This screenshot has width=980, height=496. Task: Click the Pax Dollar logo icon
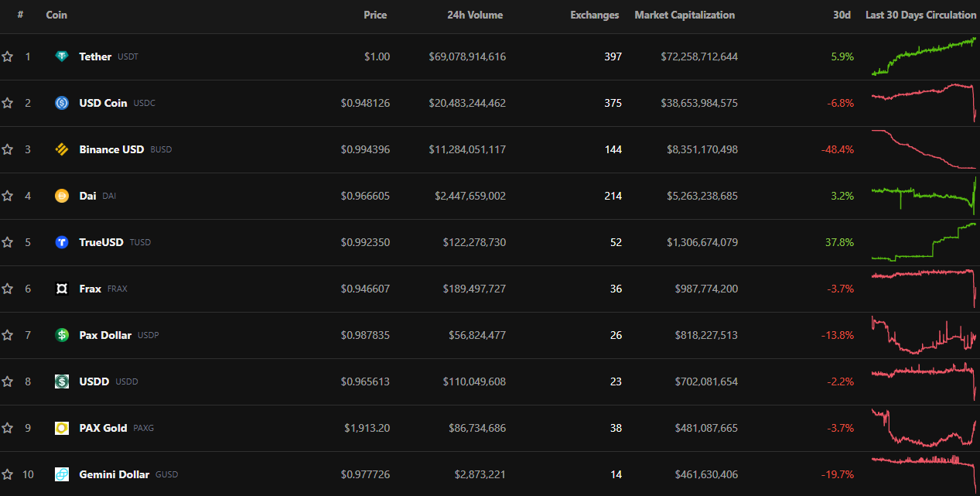pyautogui.click(x=62, y=335)
